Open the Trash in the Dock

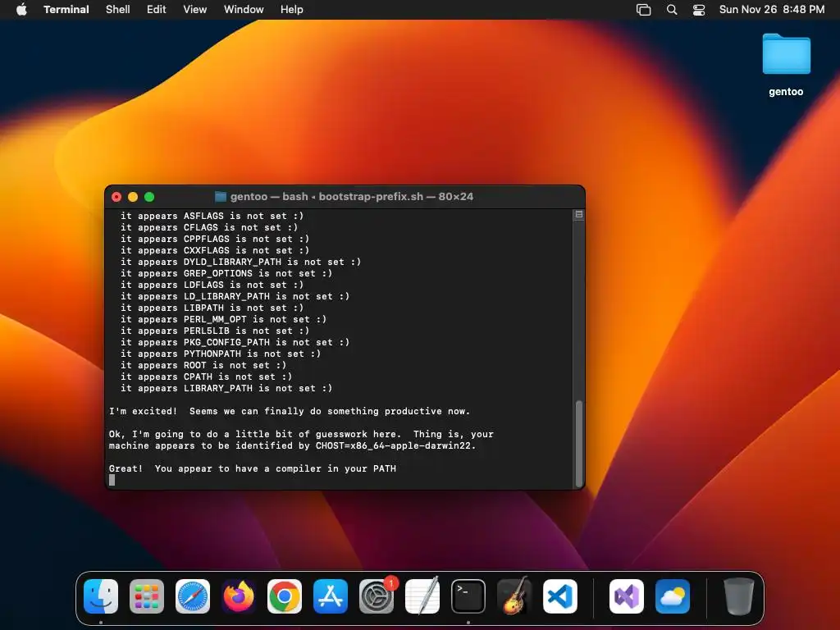pyautogui.click(x=739, y=596)
